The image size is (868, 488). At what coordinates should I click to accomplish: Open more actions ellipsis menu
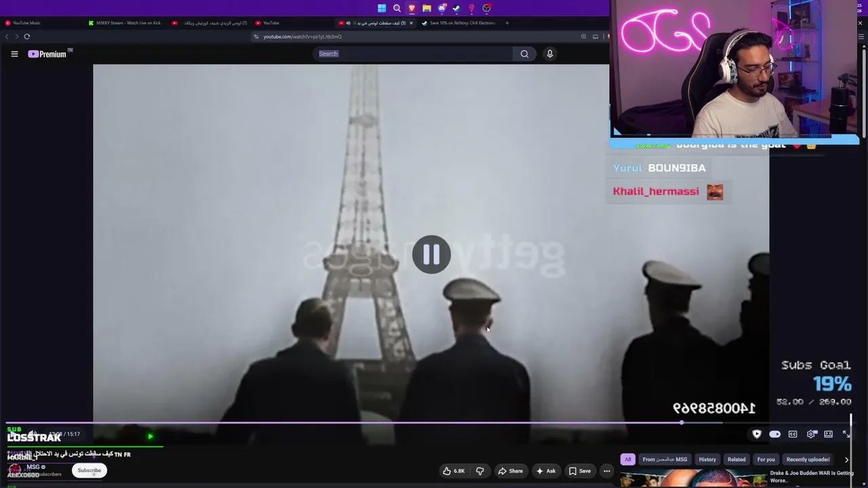click(607, 471)
